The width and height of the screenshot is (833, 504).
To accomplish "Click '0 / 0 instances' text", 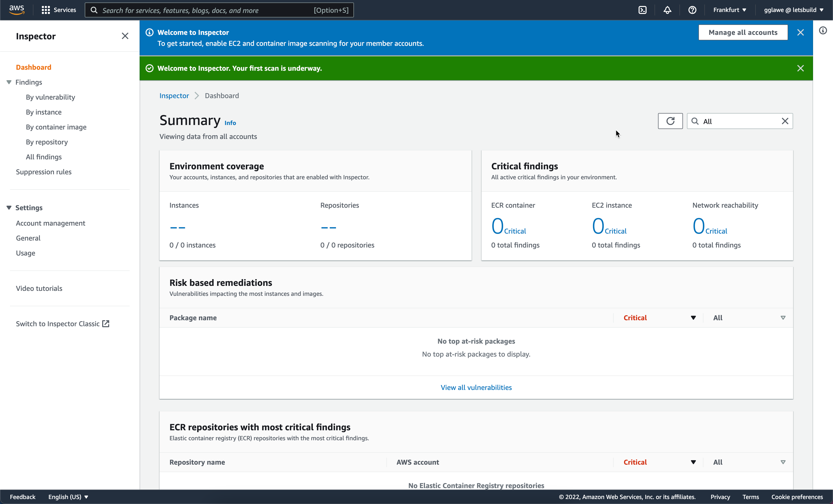I will click(x=192, y=245).
